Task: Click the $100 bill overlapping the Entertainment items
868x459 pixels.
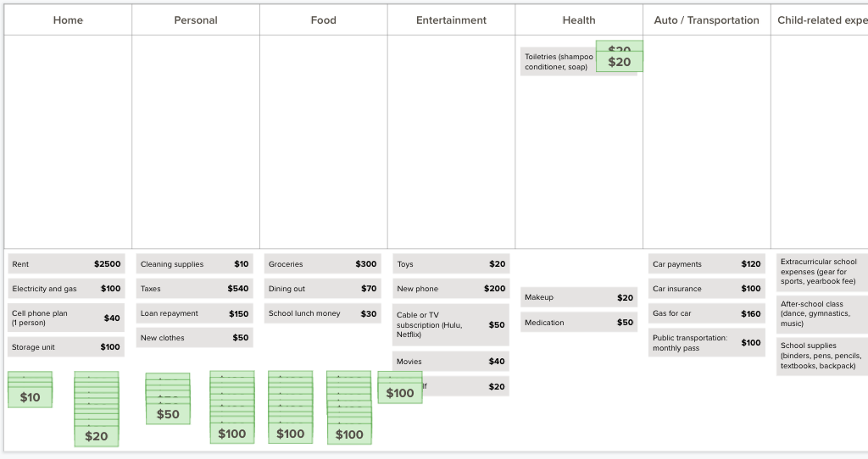Action: (400, 393)
